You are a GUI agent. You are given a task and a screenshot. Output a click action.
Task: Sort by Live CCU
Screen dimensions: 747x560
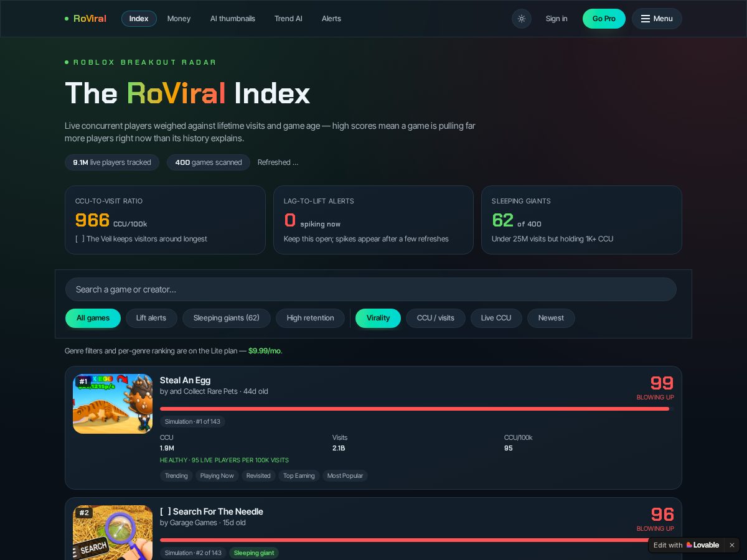point(496,318)
